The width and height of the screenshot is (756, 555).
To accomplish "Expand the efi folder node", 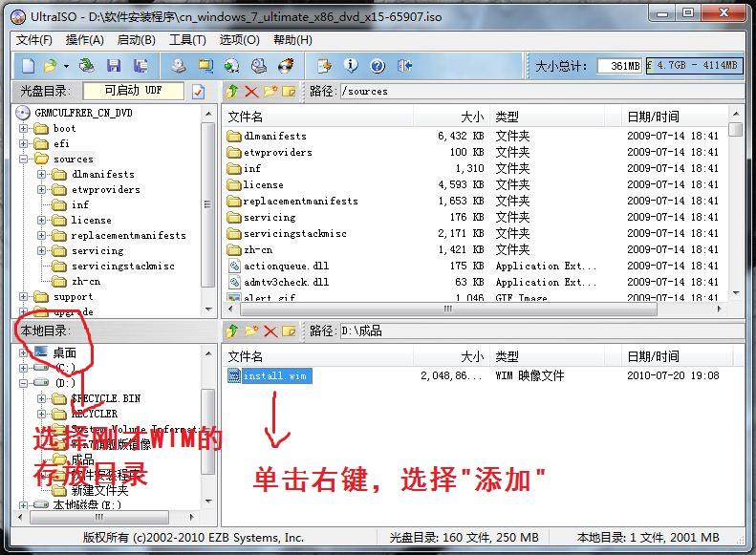I will tap(23, 143).
